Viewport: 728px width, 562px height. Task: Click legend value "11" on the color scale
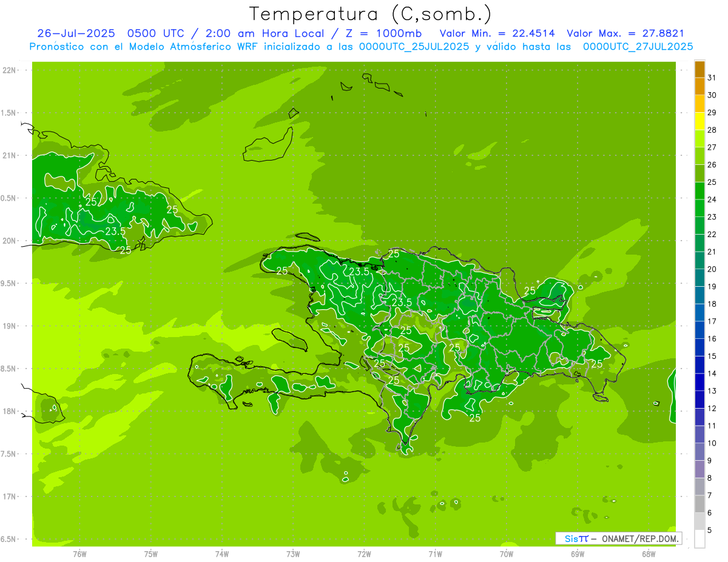point(712,426)
